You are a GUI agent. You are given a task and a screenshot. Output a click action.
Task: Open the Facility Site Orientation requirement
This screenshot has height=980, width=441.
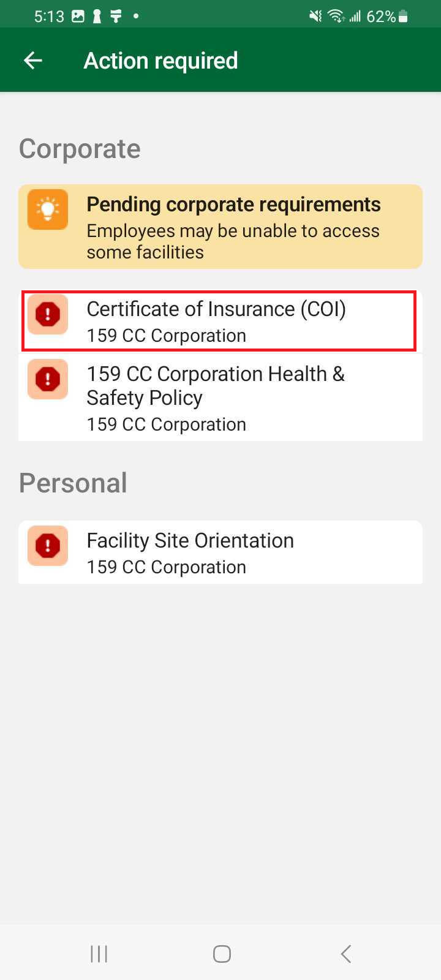[190, 552]
